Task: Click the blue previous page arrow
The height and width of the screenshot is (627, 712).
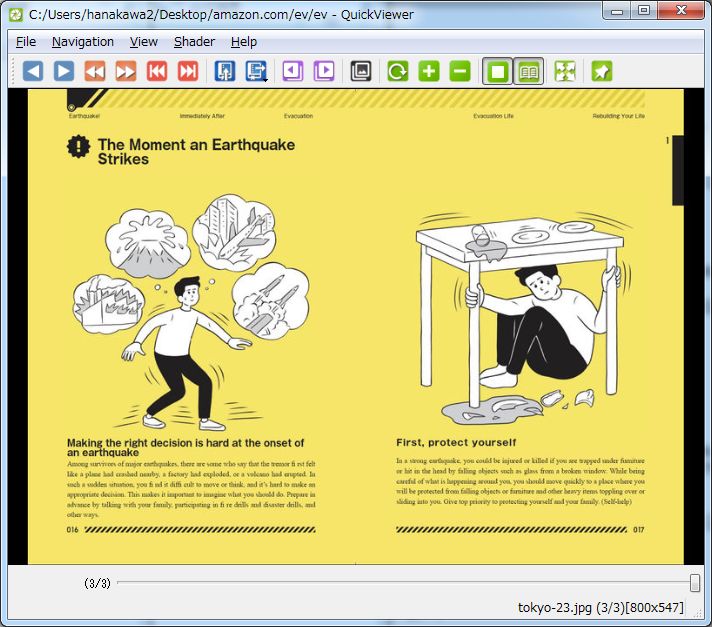Action: pyautogui.click(x=33, y=71)
